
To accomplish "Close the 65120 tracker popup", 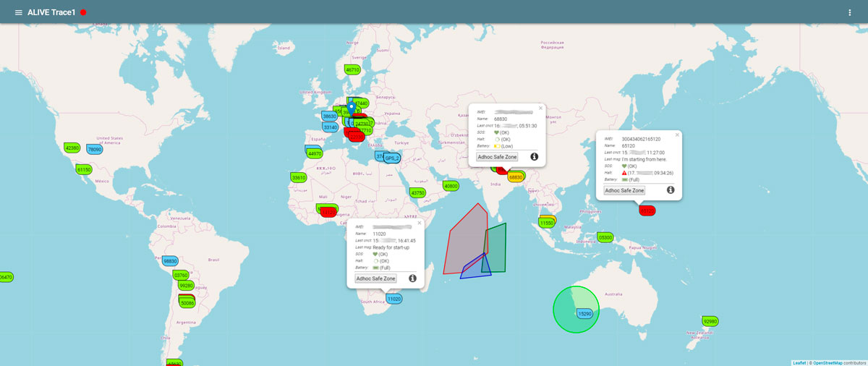I will (677, 135).
